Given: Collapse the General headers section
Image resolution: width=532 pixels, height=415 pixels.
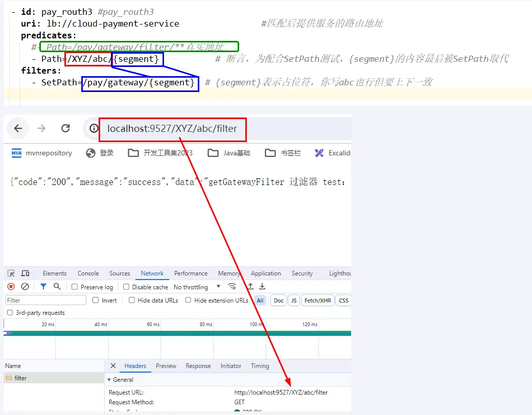Looking at the screenshot, I should click(x=109, y=380).
